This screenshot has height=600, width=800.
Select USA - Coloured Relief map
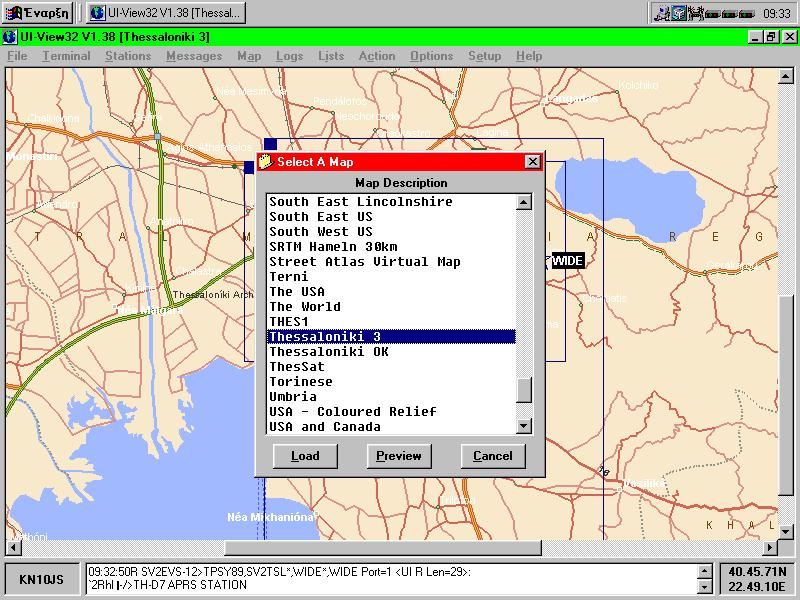[x=391, y=412]
